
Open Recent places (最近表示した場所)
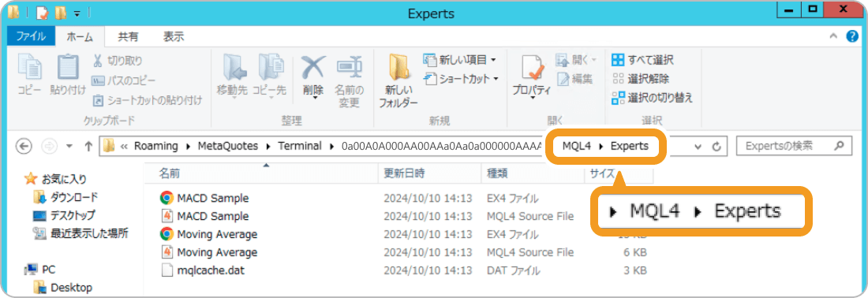[x=89, y=233]
